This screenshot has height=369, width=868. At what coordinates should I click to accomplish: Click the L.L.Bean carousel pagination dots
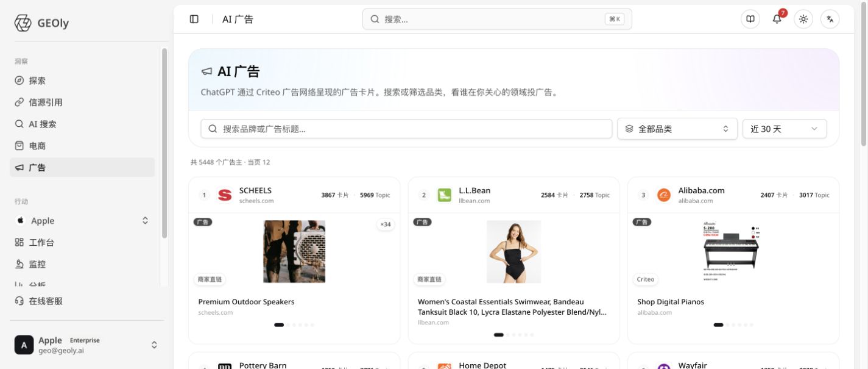pos(513,335)
